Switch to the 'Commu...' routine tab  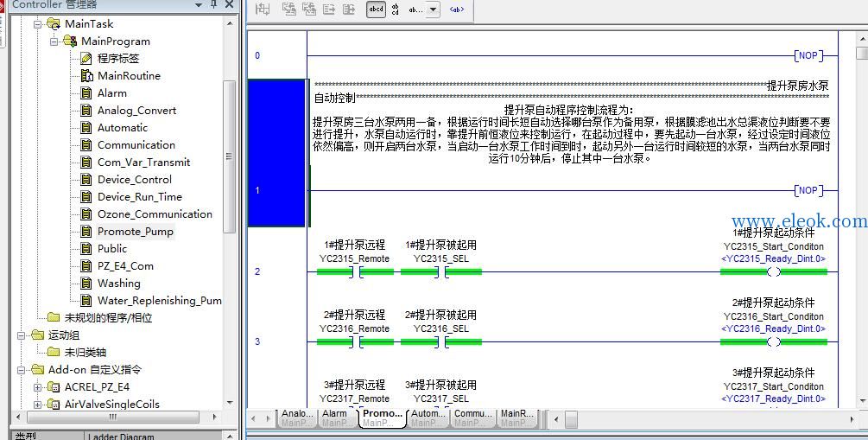tap(472, 418)
